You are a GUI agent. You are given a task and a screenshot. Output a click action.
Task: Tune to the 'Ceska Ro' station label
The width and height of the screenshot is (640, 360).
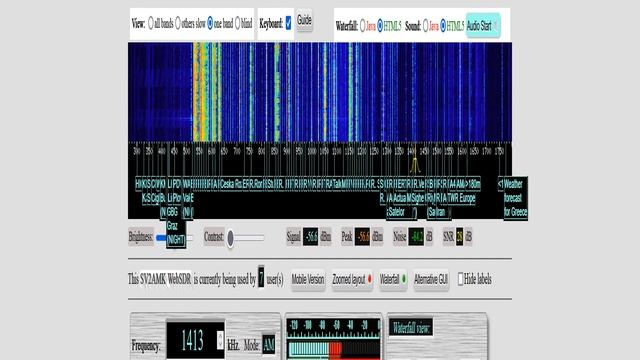231,184
